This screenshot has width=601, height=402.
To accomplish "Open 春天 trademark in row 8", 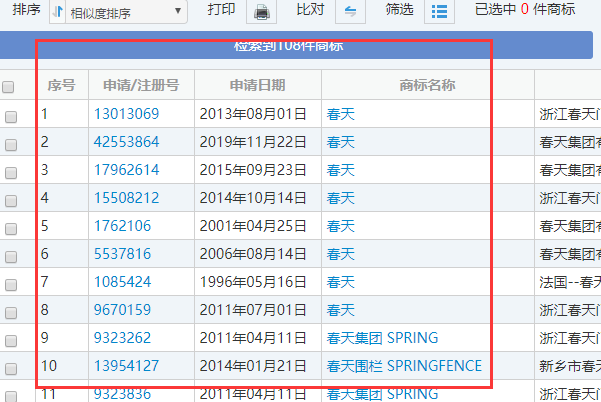I will [x=341, y=310].
